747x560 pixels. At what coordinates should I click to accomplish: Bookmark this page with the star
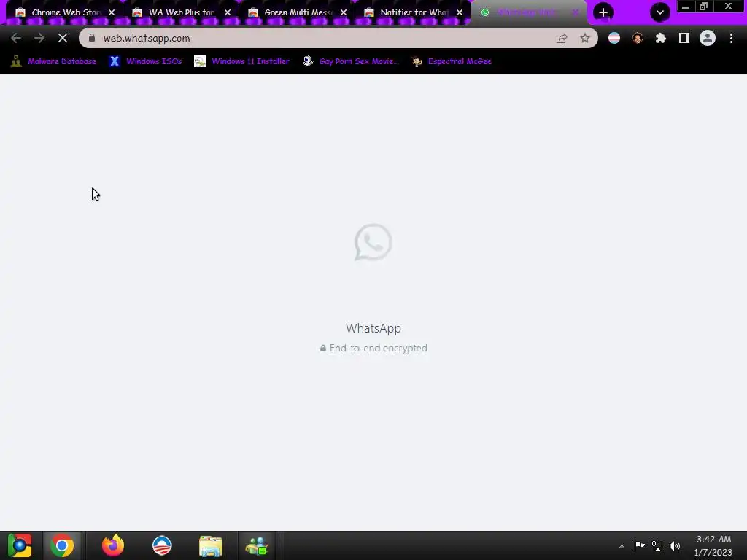click(585, 38)
